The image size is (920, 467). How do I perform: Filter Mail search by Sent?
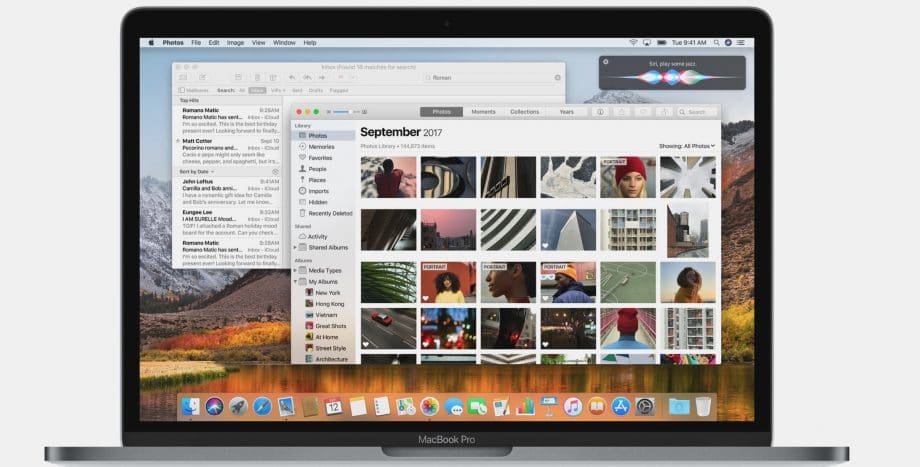tap(297, 90)
